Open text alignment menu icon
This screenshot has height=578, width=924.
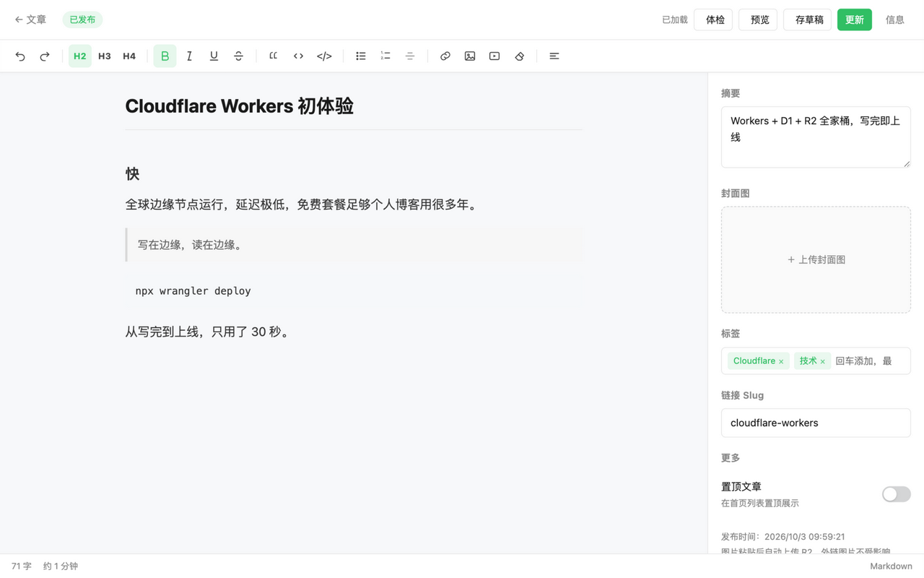pyautogui.click(x=554, y=56)
